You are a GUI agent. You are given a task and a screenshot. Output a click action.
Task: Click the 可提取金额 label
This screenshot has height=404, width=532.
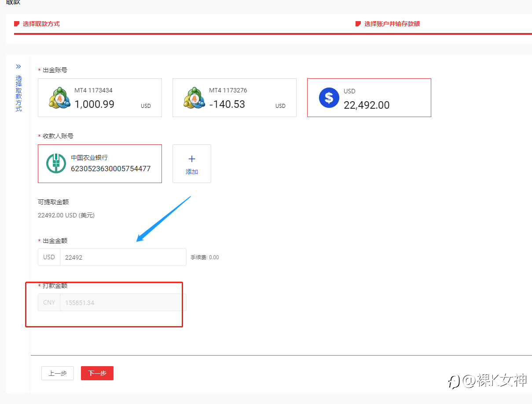(x=53, y=202)
